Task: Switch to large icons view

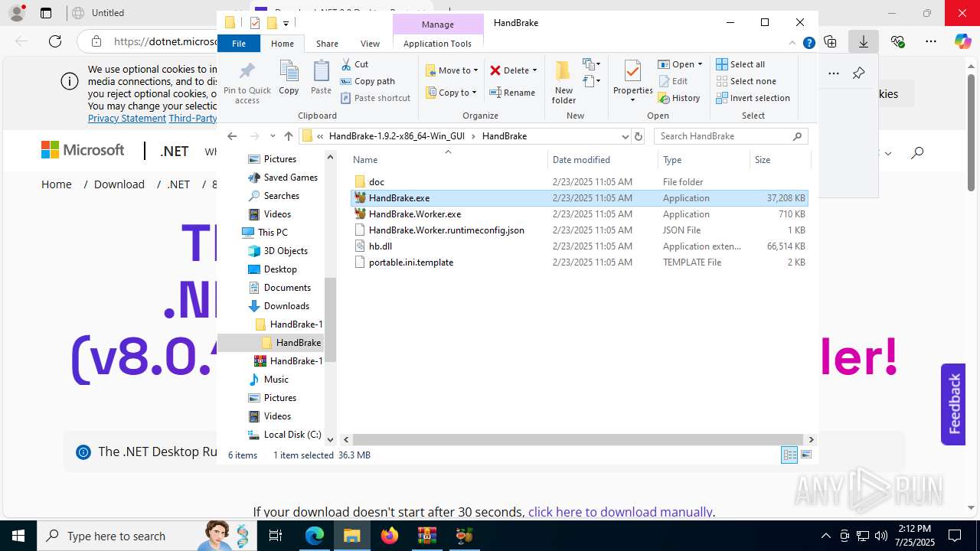Action: point(805,455)
